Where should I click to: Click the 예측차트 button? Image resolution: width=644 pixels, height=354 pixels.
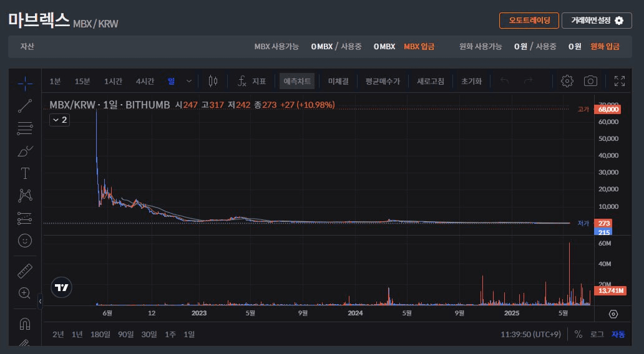tap(298, 81)
